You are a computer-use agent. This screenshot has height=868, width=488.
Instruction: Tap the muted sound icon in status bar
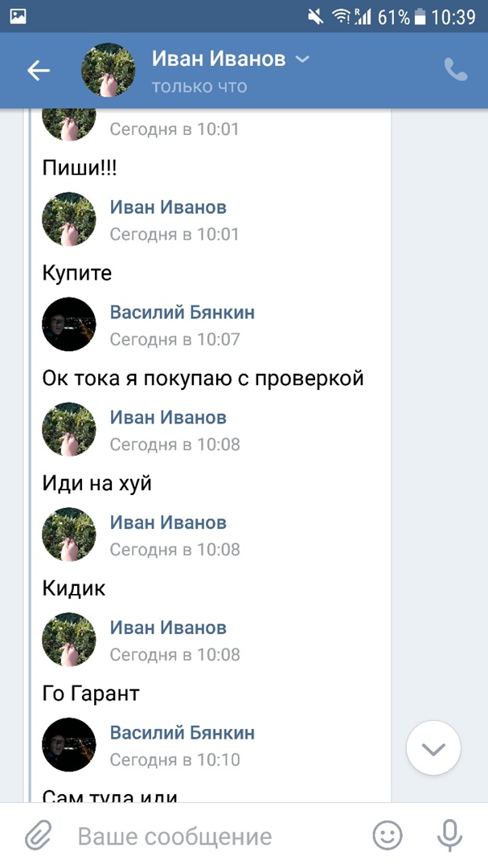317,16
